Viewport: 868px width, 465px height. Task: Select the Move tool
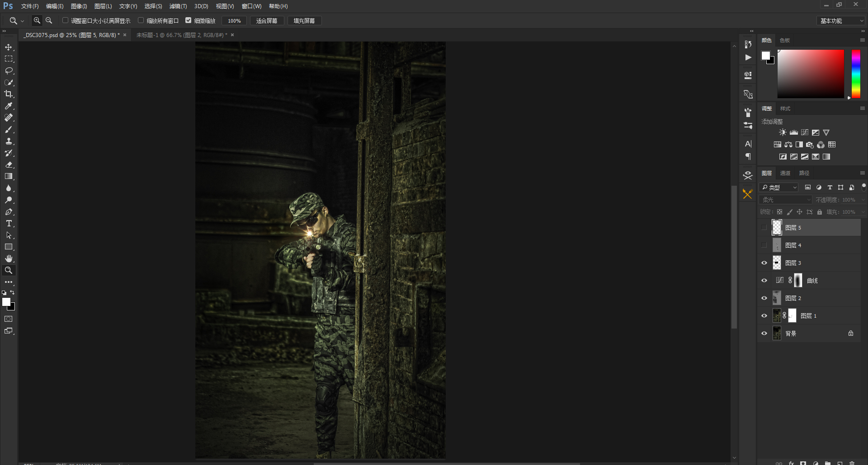9,47
